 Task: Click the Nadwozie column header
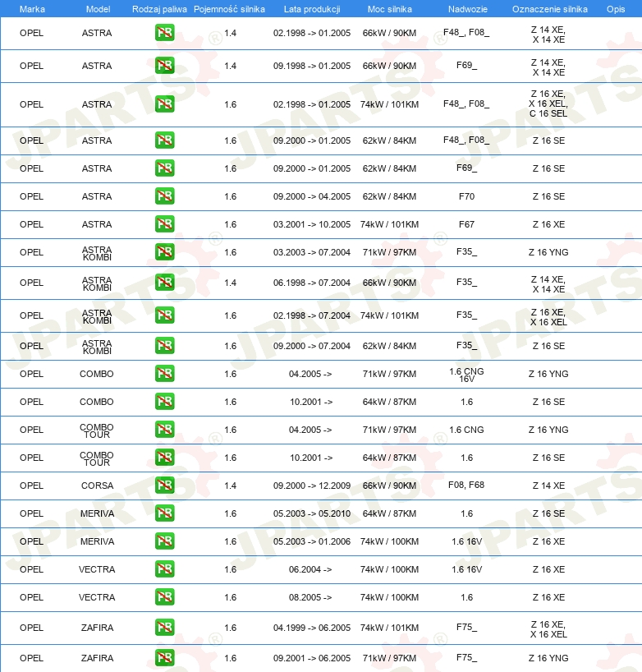pyautogui.click(x=468, y=9)
